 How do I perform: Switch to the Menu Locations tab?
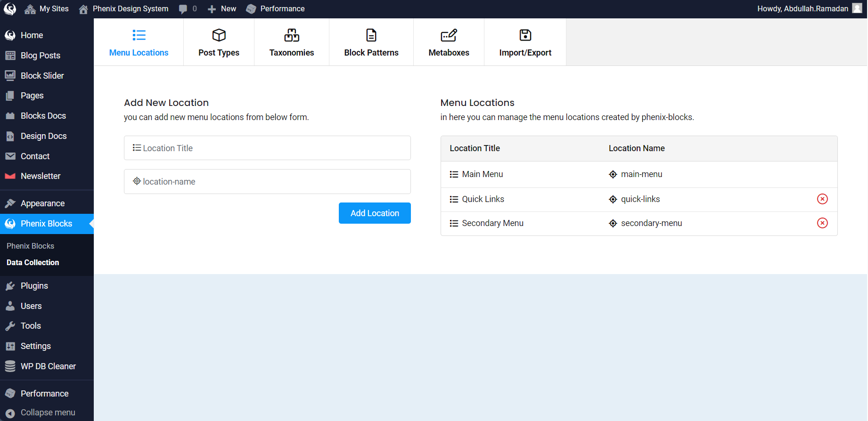[x=139, y=42]
